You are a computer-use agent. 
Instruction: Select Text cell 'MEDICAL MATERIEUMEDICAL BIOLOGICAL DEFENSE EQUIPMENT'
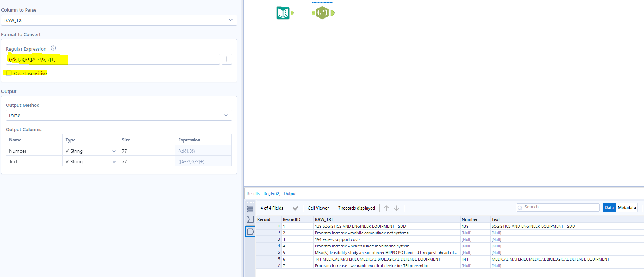[x=567, y=259]
